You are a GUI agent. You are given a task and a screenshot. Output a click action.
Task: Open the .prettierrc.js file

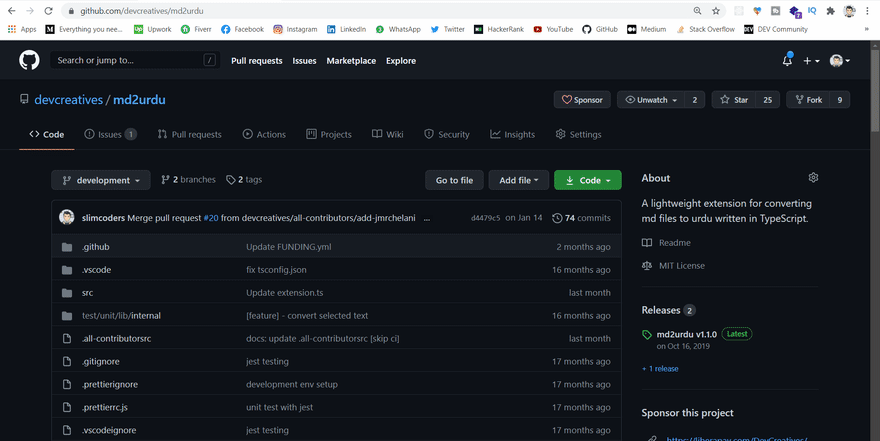(x=104, y=407)
